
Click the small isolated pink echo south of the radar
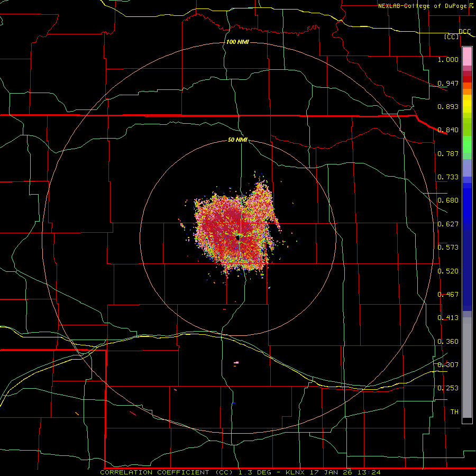pos(236,362)
